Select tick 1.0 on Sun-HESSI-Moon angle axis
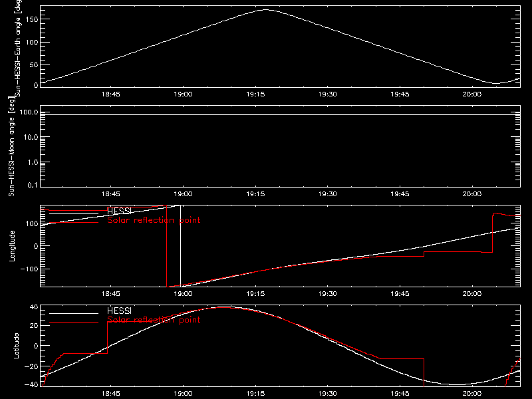This screenshot has width=532, height=399. (x=33, y=162)
